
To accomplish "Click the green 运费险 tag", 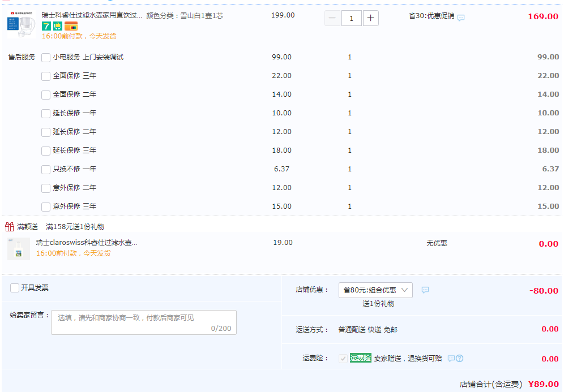I will (360, 358).
